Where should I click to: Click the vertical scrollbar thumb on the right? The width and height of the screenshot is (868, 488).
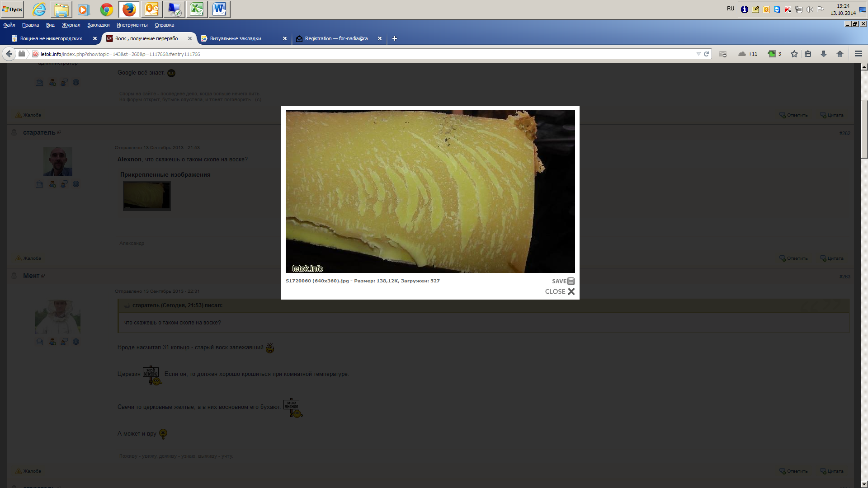tap(864, 129)
